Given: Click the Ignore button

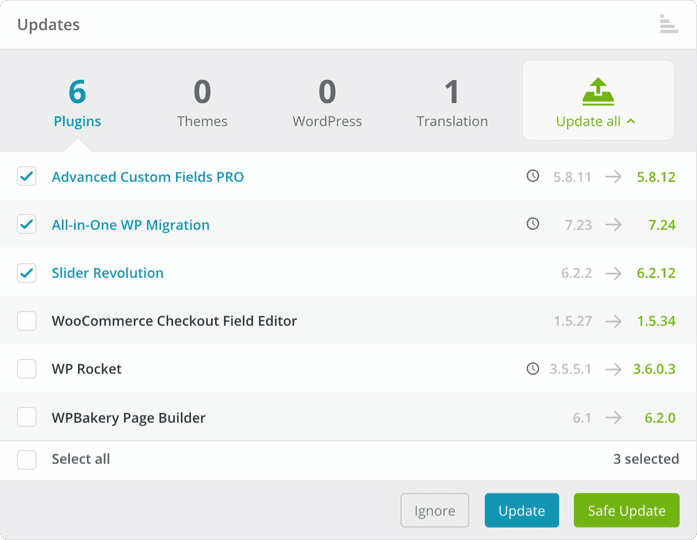Looking at the screenshot, I should point(434,510).
